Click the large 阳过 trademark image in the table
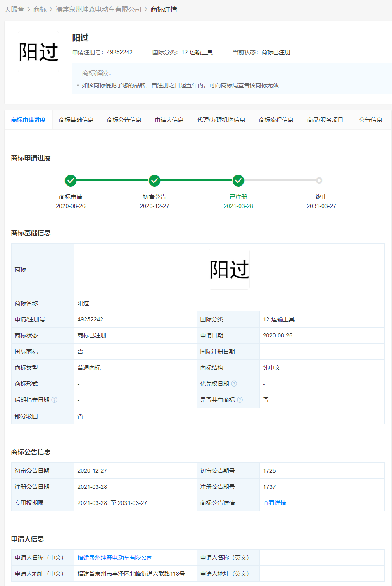 tap(229, 269)
